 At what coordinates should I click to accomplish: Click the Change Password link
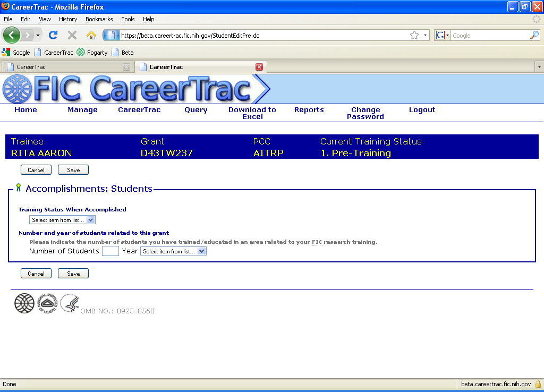(x=365, y=113)
